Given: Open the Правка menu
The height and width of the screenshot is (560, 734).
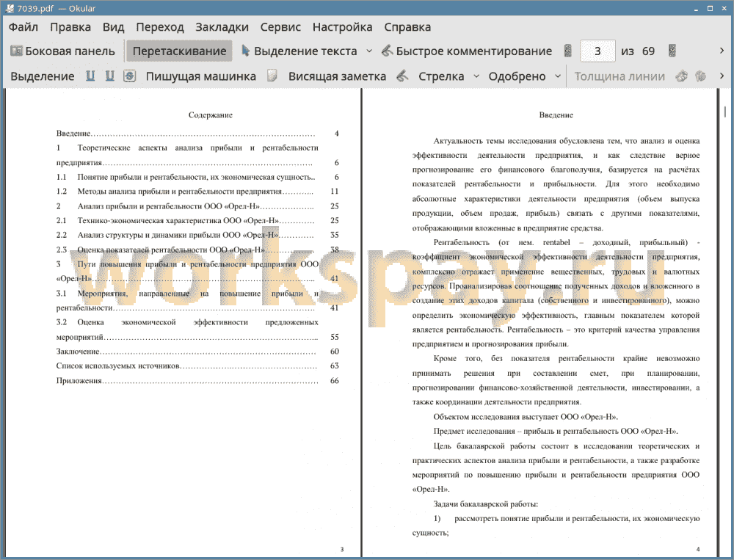Looking at the screenshot, I should click(70, 27).
